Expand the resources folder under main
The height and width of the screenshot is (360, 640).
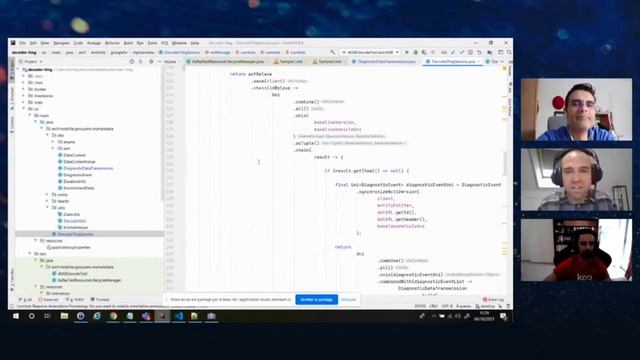tap(36, 241)
